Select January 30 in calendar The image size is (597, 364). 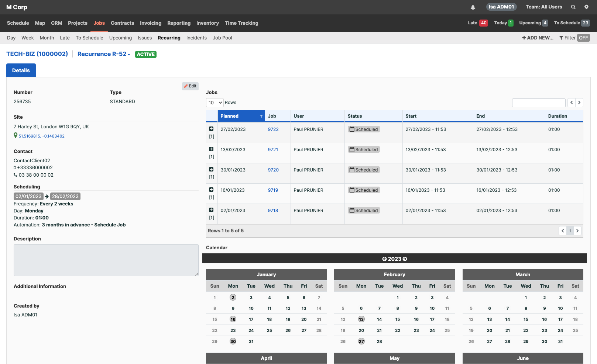point(233,342)
